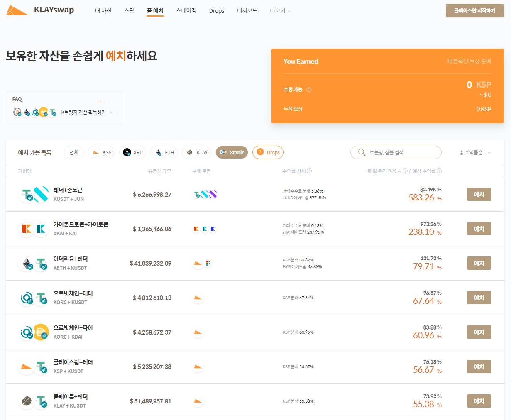Screen dimensions: 511x420
Task: Click 예치 for the KUSDT + JUN pool
Action: [479, 194]
